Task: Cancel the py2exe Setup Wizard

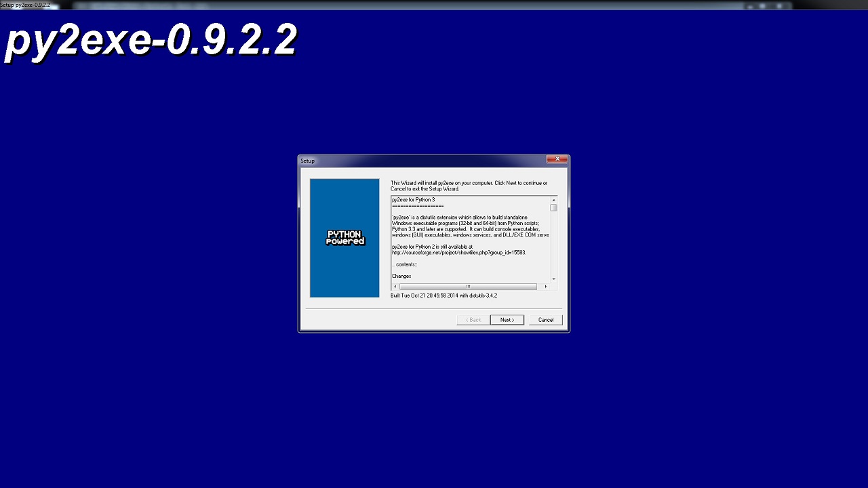Action: (x=546, y=320)
